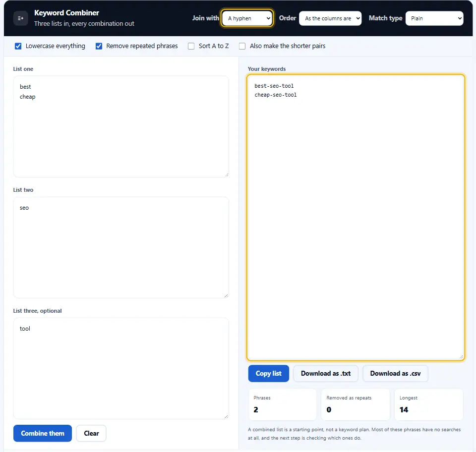Image resolution: width=476 pixels, height=452 pixels.
Task: Click the 'Three lists in, every combination out' subtitle
Action: [x=84, y=24]
